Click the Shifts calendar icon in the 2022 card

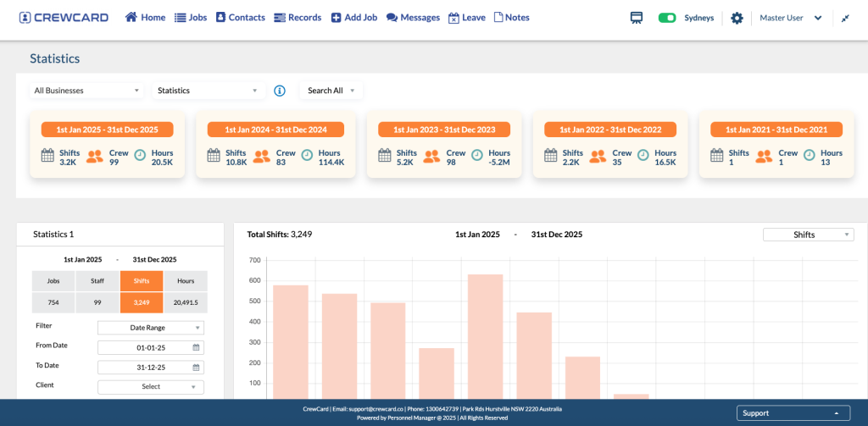551,156
